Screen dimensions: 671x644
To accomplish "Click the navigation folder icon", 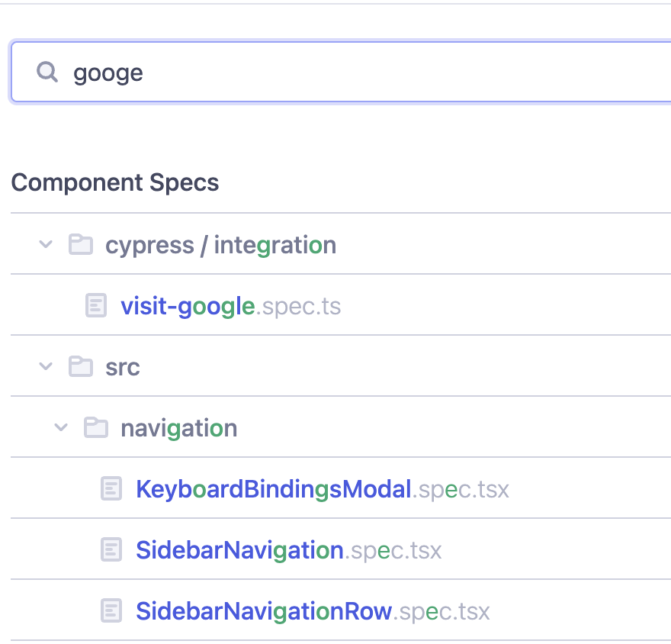I will coord(95,428).
